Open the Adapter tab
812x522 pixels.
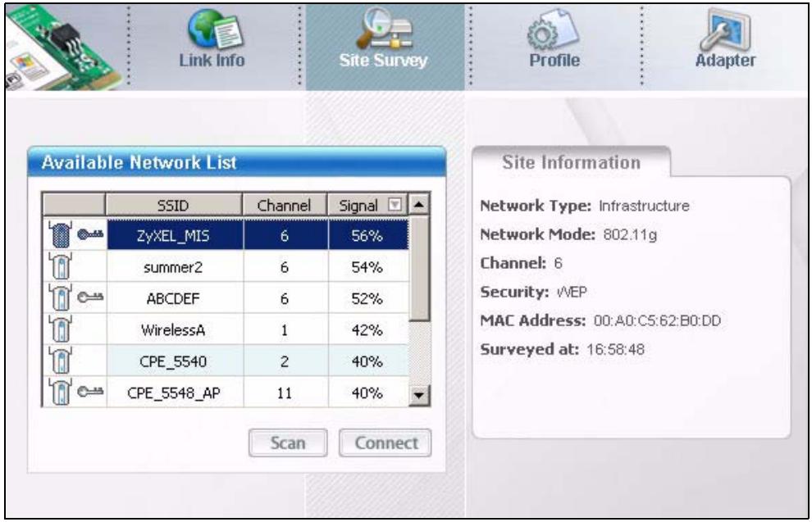click(725, 47)
